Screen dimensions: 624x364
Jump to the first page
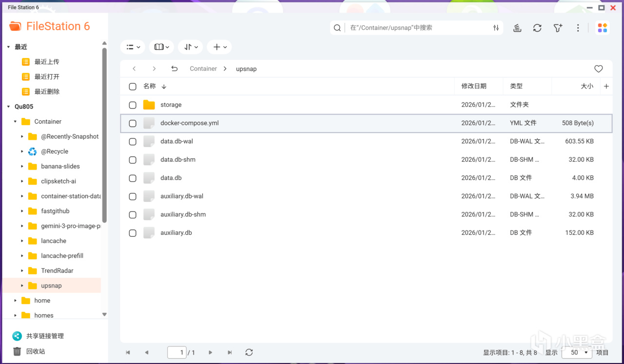(x=128, y=352)
